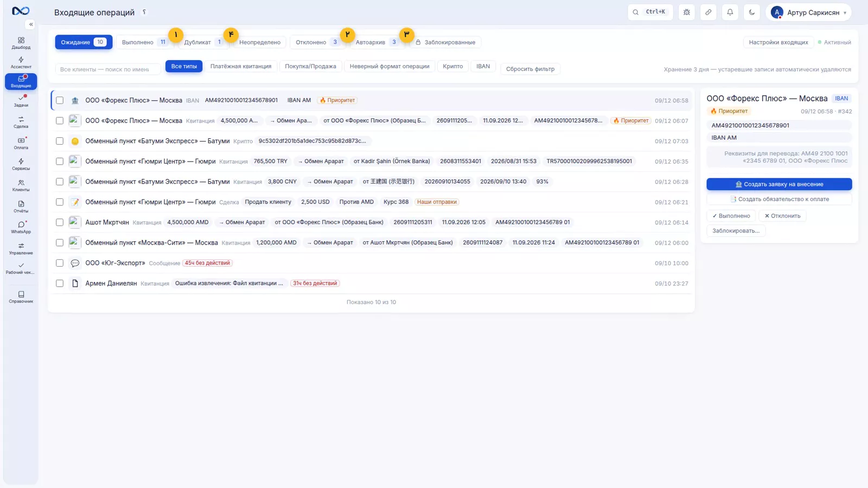Click the infinity app logo

[21, 11]
